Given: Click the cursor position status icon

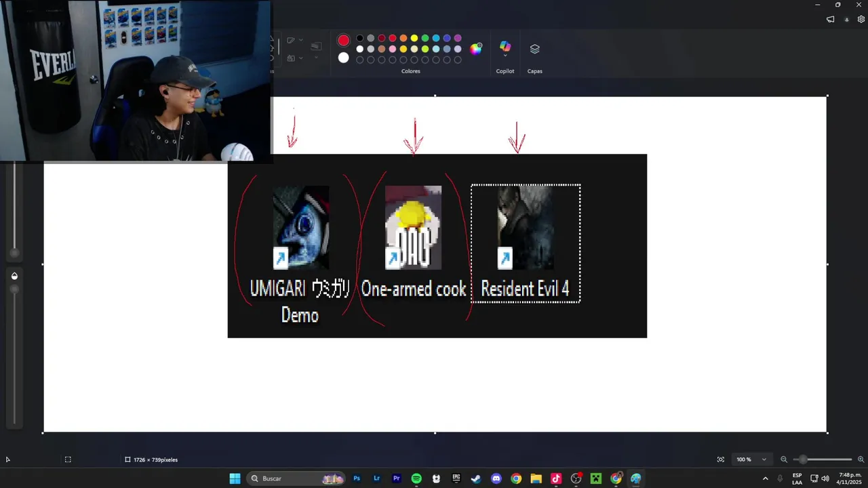Looking at the screenshot, I should click(7, 460).
